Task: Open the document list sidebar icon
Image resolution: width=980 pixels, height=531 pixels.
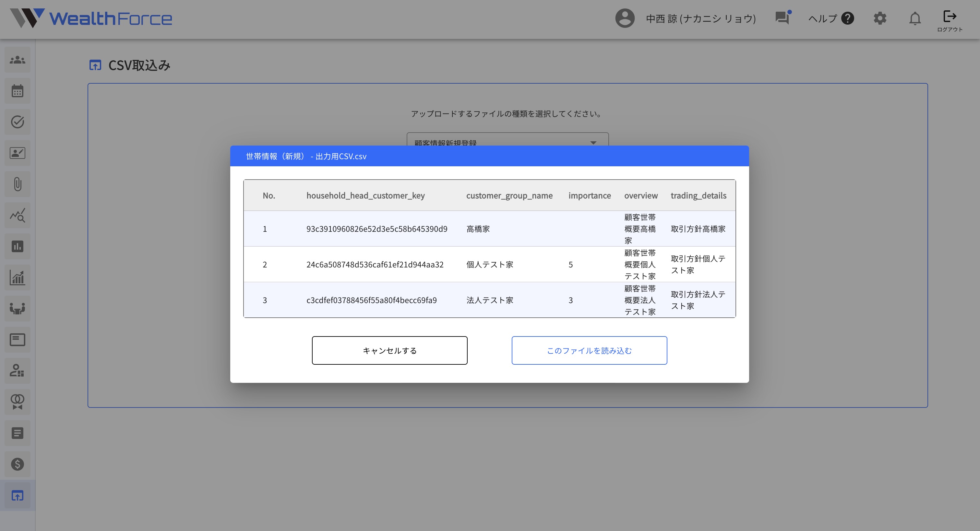Action: click(x=17, y=433)
